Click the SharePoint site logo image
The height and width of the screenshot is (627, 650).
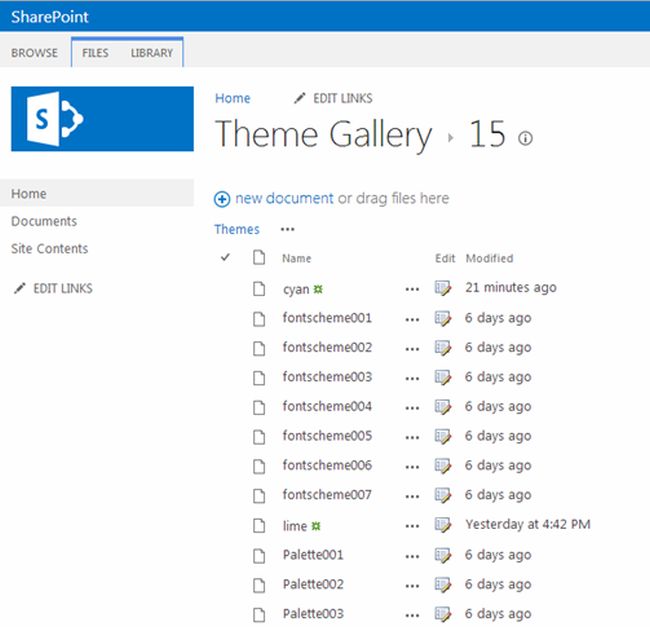pyautogui.click(x=102, y=119)
